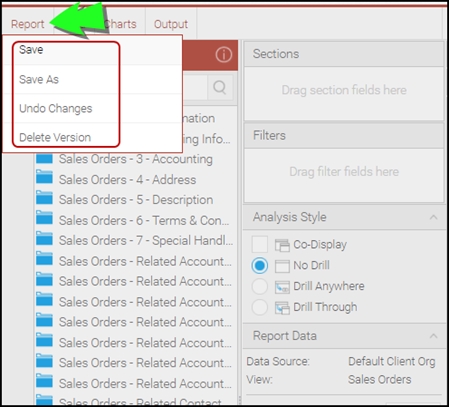Select the Drill Anywhere radio button
Viewport: 449px width, 407px height.
[260, 286]
